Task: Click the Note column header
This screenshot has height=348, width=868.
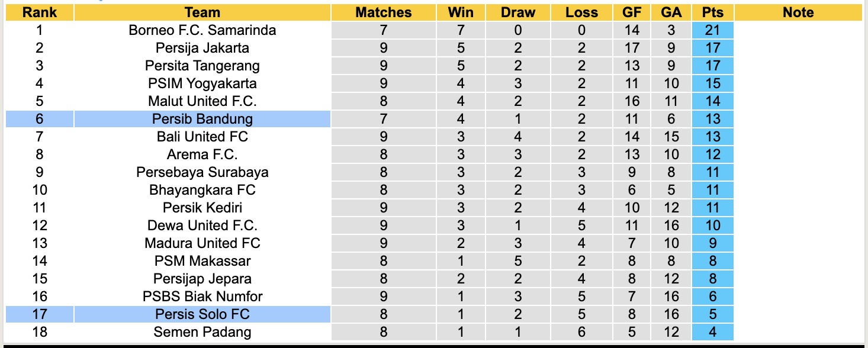Action: pos(798,12)
